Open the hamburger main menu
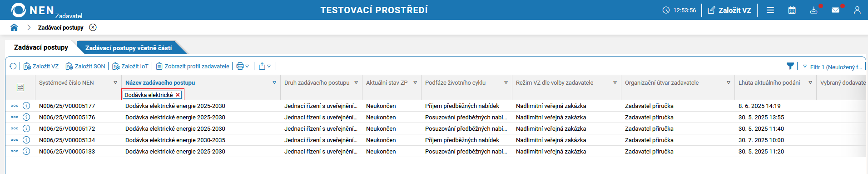868x174 pixels. coord(770,10)
